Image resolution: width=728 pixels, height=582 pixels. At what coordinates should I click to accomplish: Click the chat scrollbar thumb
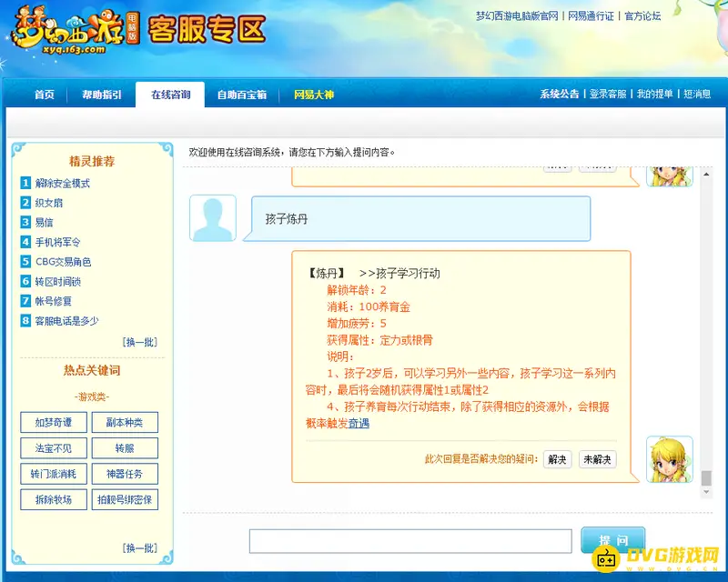(x=706, y=478)
